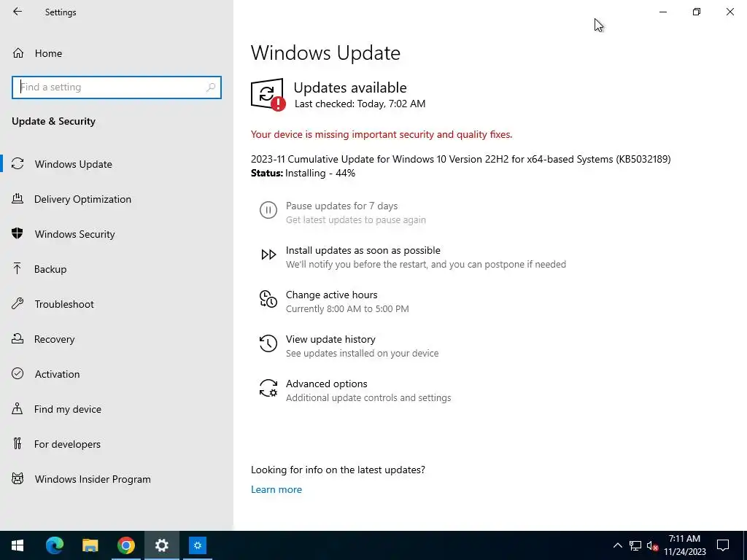Screen dimensions: 747x560
Task: Click the Troubleshoot wrench icon
Action: 18,303
